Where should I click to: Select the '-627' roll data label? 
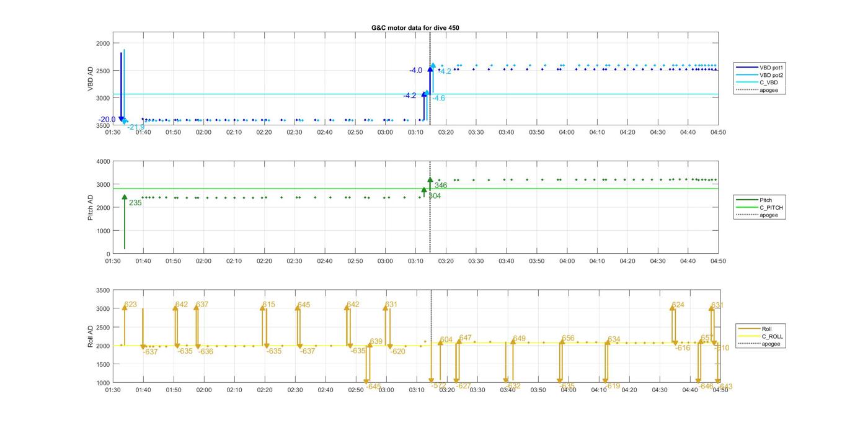464,386
